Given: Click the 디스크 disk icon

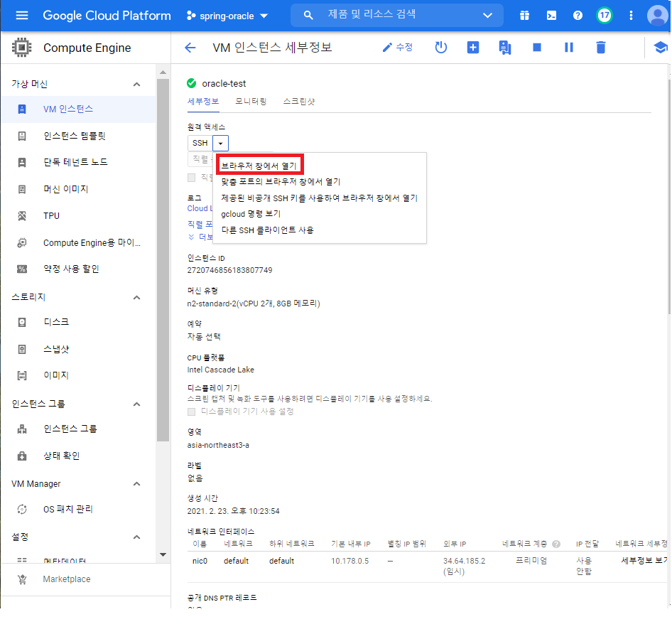Looking at the screenshot, I should pos(22,322).
